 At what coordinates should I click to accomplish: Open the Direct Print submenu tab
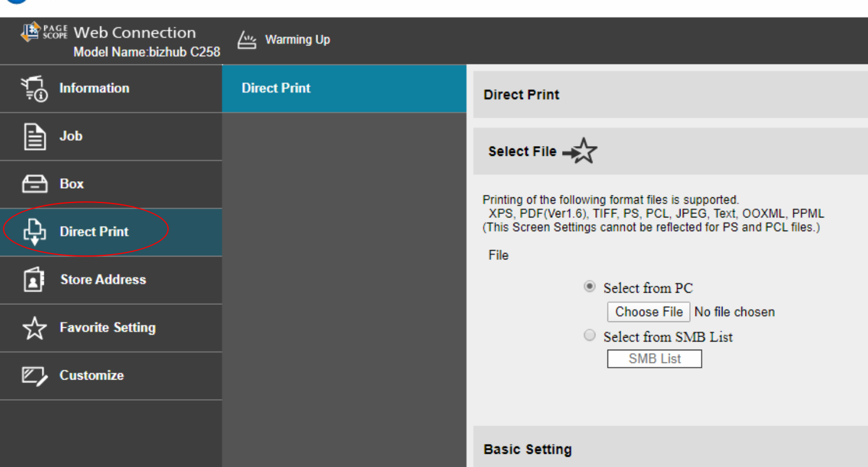pyautogui.click(x=276, y=88)
